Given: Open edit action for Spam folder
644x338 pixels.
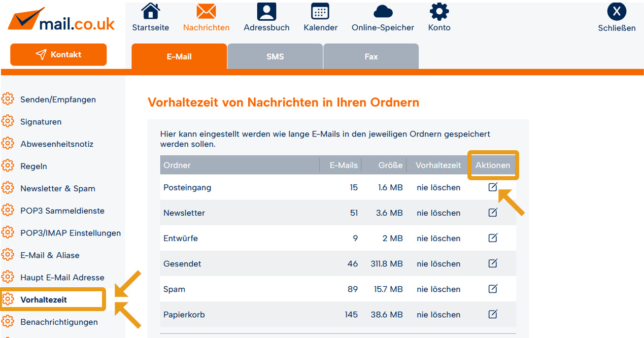Looking at the screenshot, I should [x=492, y=289].
